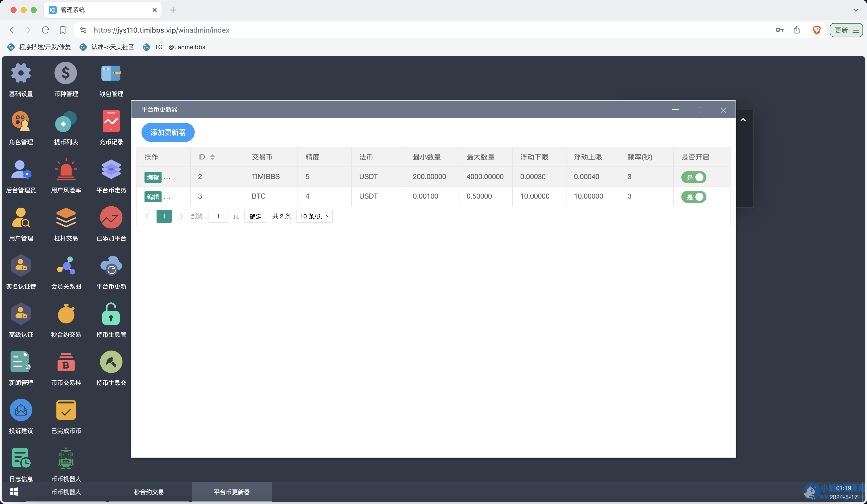Close the 管理系统 browser tab
867x504 pixels.
pyautogui.click(x=155, y=10)
